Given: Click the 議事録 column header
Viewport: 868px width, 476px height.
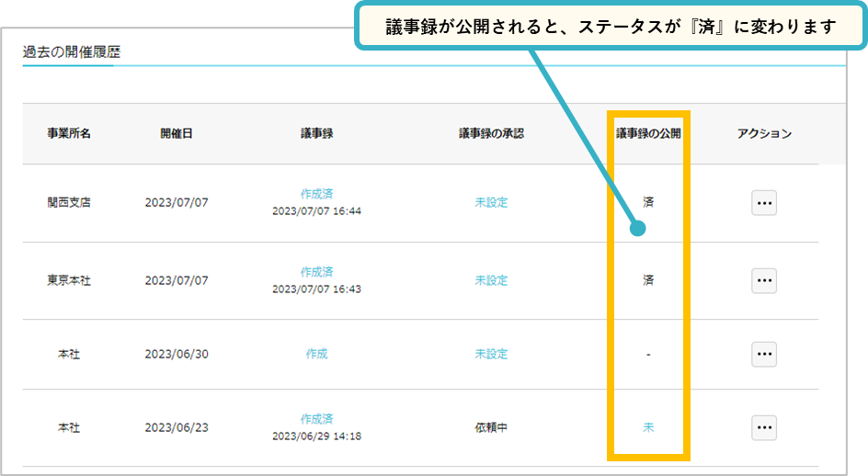Looking at the screenshot, I should coord(316,133).
